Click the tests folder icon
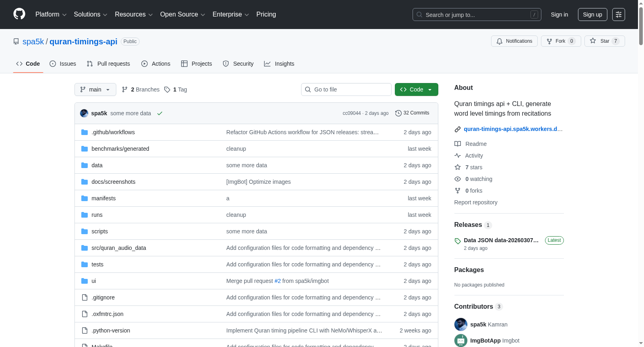Screen dimensions: 644x347 click(85, 264)
